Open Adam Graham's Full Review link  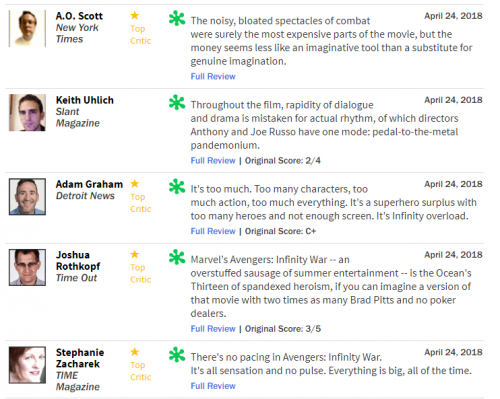[x=213, y=231]
